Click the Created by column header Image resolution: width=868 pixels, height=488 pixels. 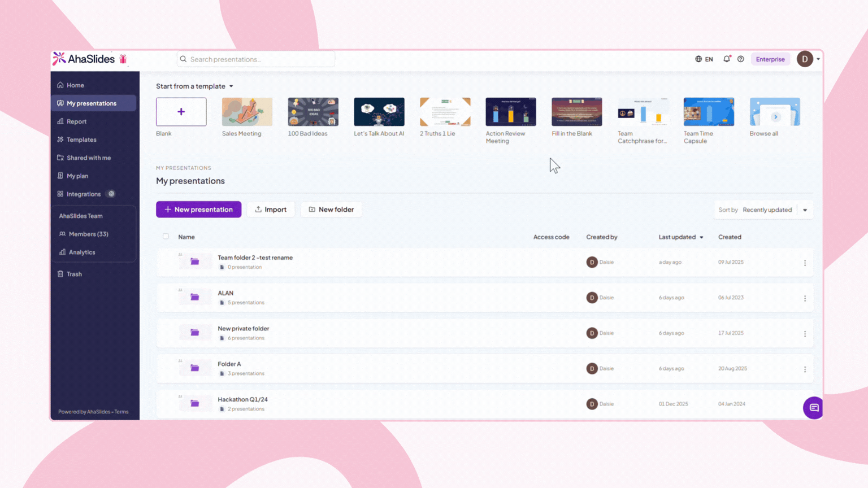tap(601, 237)
